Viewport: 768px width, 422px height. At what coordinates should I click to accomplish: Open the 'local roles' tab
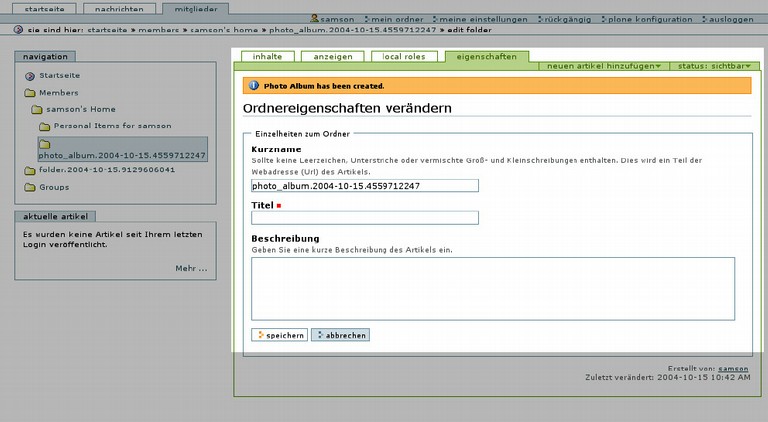pyautogui.click(x=404, y=57)
